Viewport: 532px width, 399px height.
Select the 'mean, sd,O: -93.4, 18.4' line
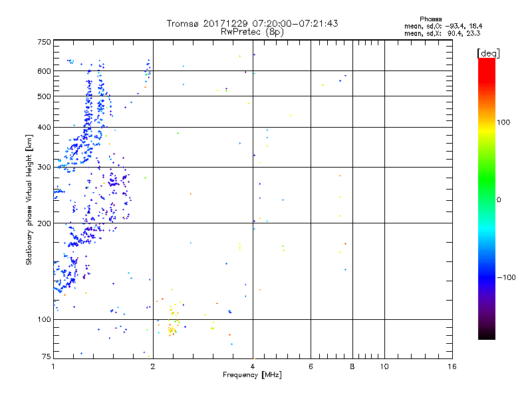click(x=443, y=26)
